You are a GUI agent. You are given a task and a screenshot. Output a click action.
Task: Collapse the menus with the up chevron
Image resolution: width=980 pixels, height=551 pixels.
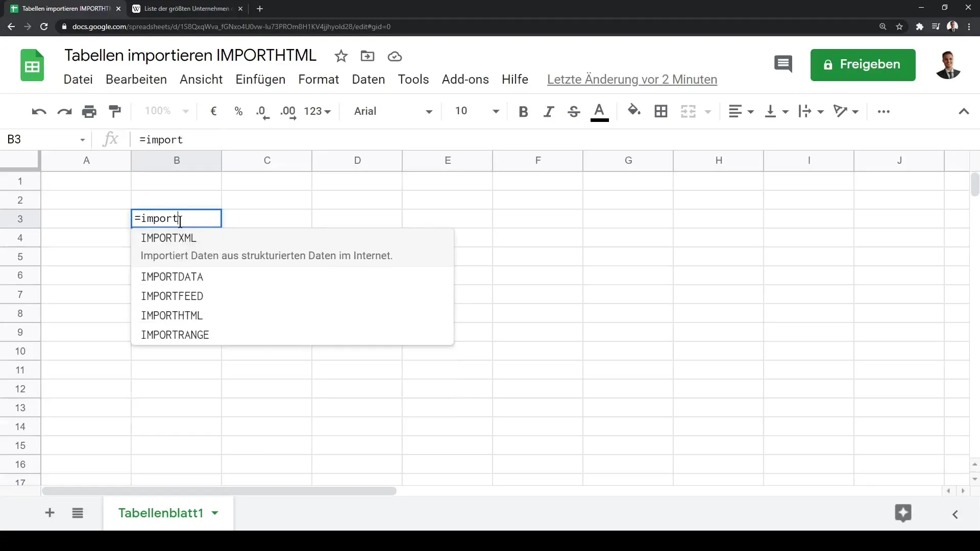point(964,111)
